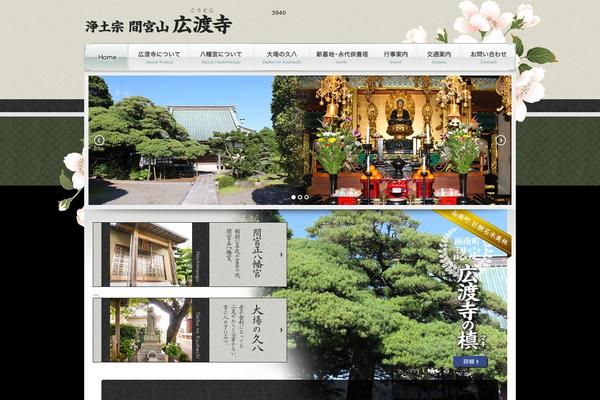Viewport: 600px width, 400px height.
Task: Open 行事案内 menu item
Action: point(396,57)
